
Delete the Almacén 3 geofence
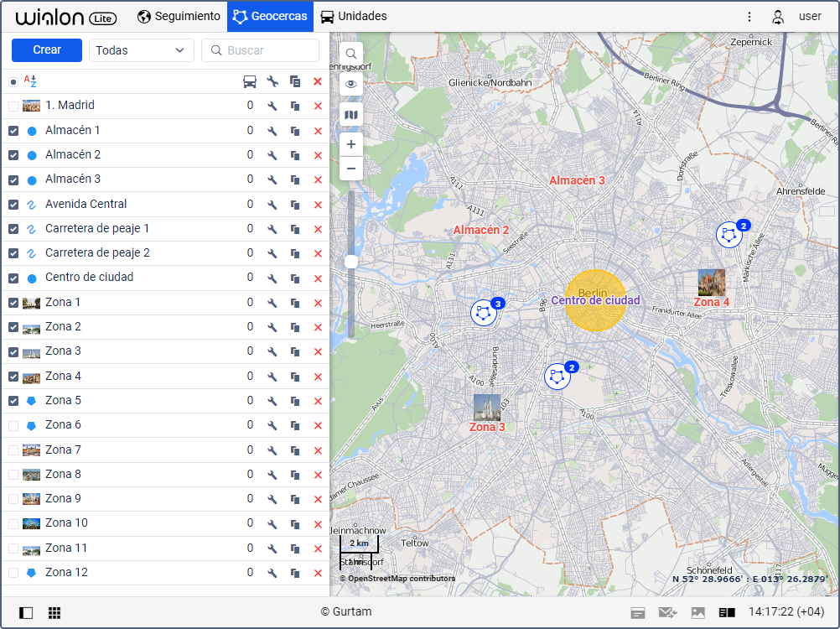[318, 180]
